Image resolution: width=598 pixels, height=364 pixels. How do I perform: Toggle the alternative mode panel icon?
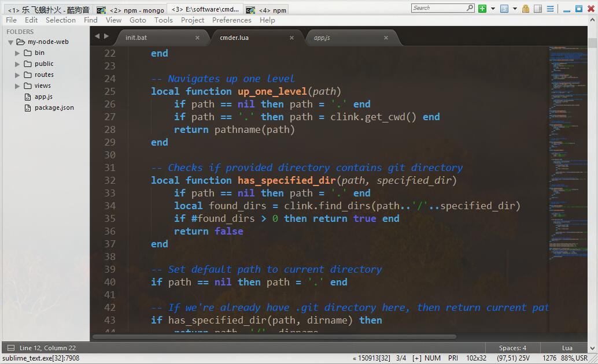pos(538,9)
